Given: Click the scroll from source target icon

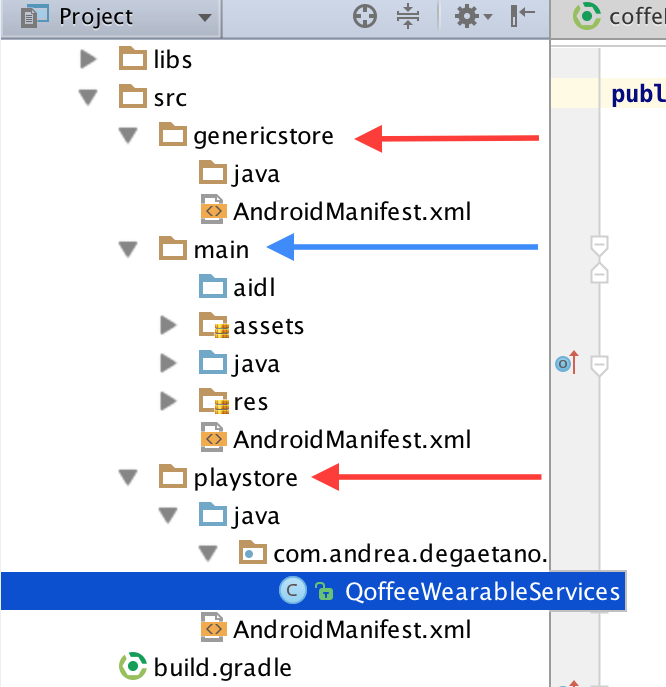Looking at the screenshot, I should tap(365, 17).
